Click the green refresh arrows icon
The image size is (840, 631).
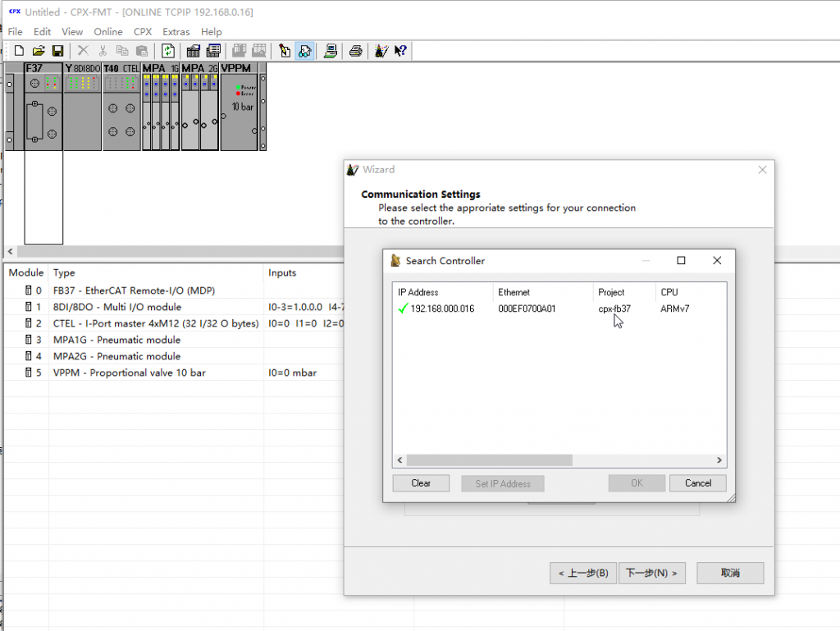click(x=167, y=51)
